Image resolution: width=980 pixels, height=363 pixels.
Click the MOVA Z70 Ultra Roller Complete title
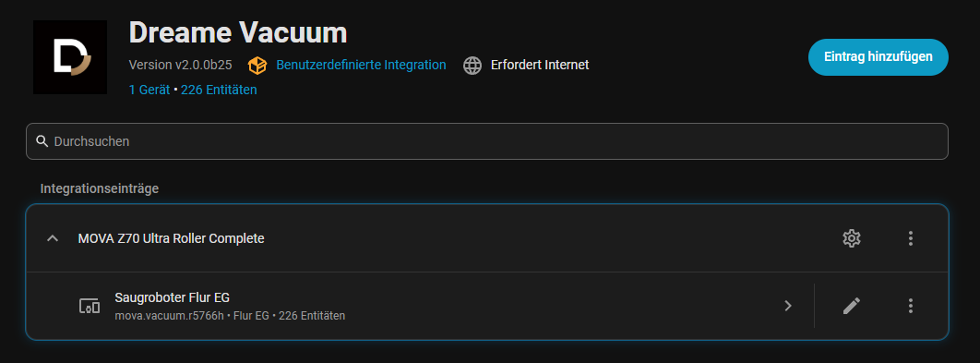click(x=172, y=238)
